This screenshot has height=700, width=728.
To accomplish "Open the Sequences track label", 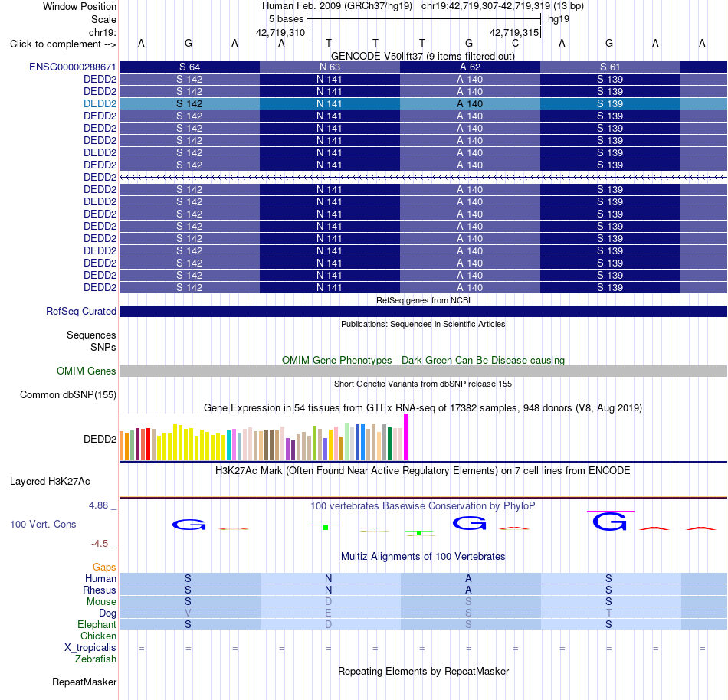I will click(91, 335).
